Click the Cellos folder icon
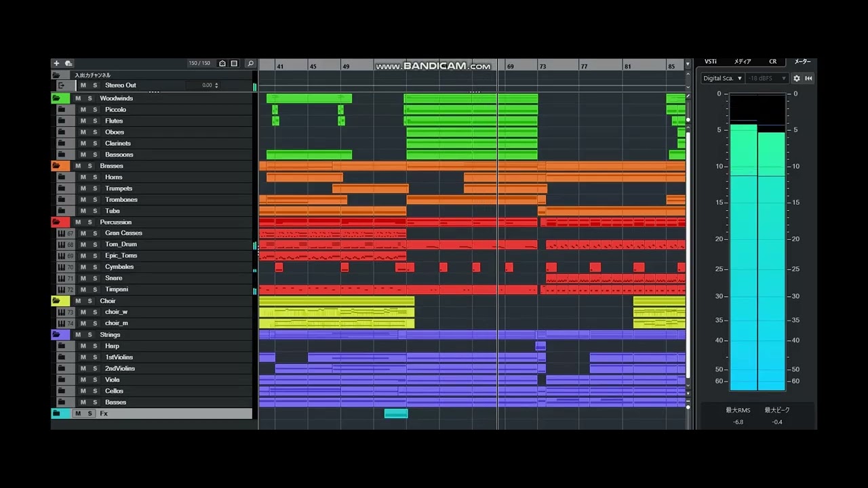Image resolution: width=868 pixels, height=488 pixels. pyautogui.click(x=62, y=391)
